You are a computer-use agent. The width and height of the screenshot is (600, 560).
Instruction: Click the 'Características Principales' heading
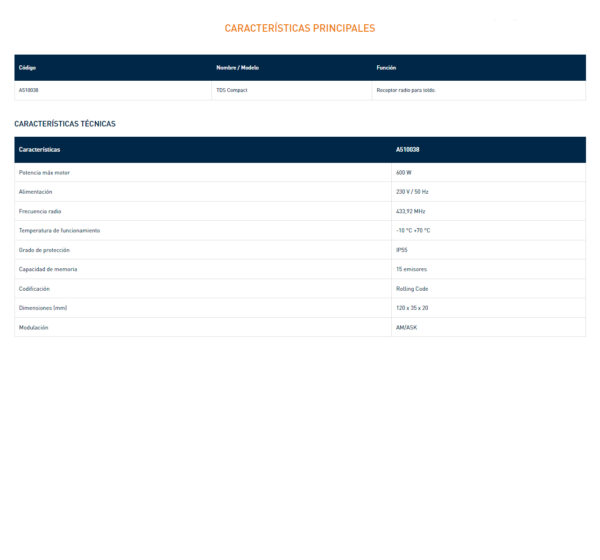(300, 28)
